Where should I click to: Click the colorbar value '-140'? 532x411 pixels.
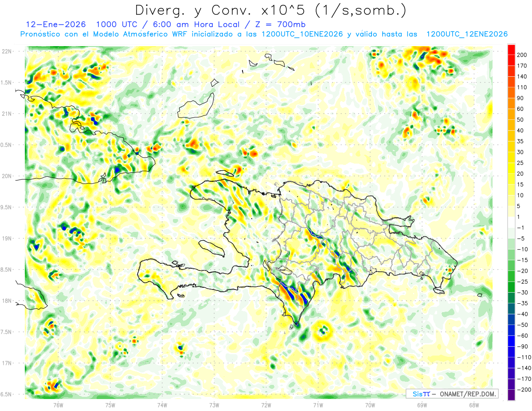click(524, 368)
